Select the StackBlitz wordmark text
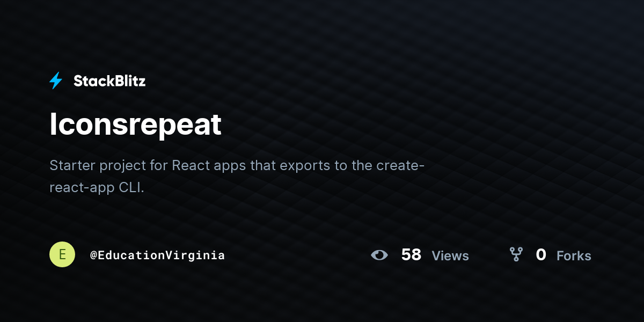This screenshot has width=644, height=322. tap(109, 81)
